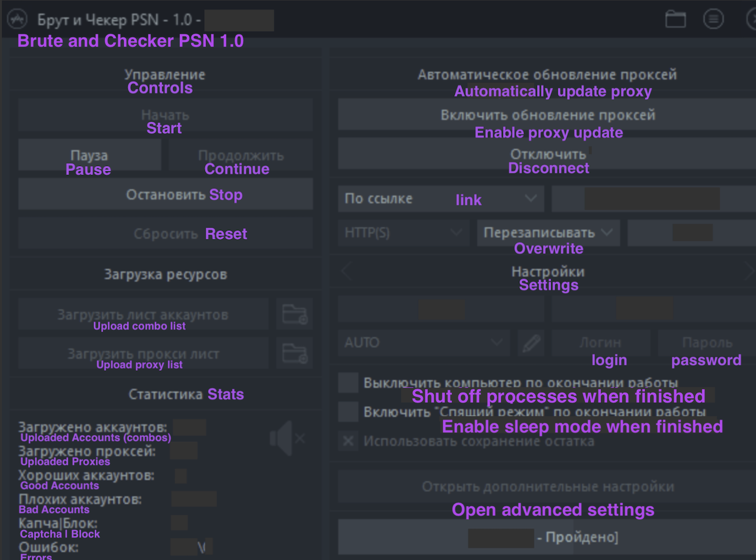
Task: Select the 'Логин' tab
Action: click(x=600, y=343)
